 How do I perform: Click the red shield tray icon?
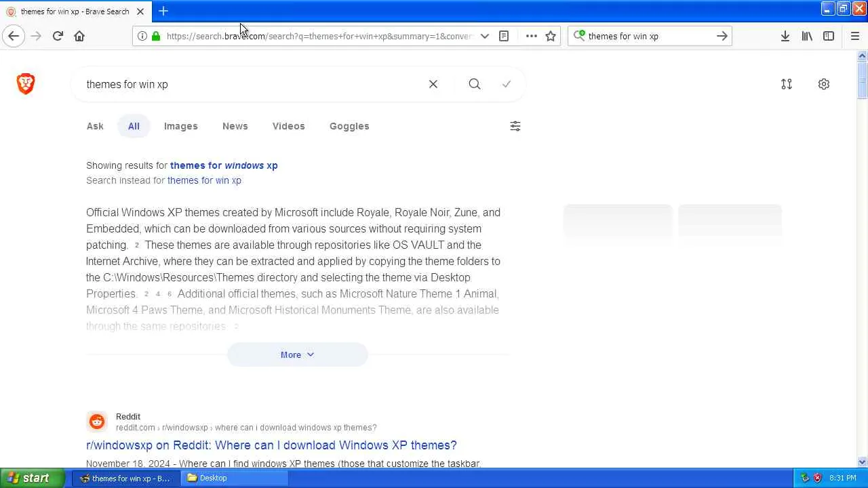click(x=817, y=478)
